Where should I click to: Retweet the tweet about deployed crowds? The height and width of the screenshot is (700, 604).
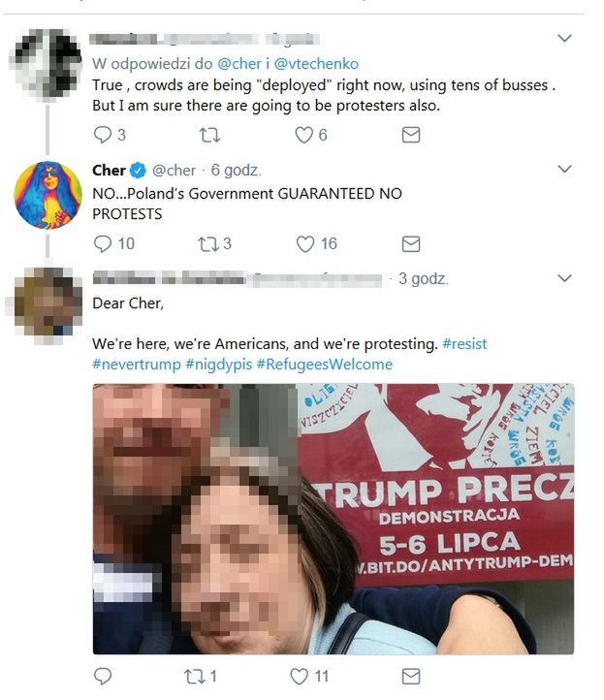coord(208,135)
